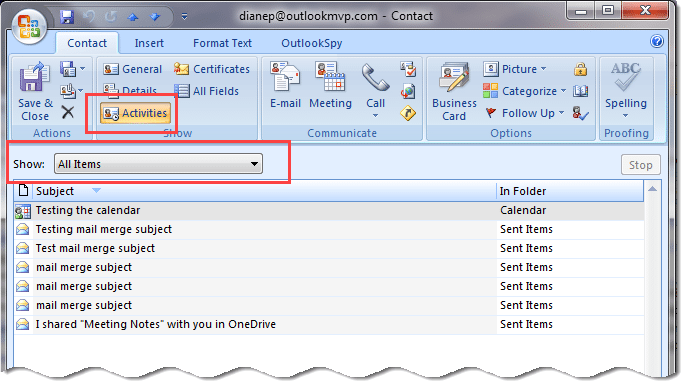Click the Stop button
The width and height of the screenshot is (685, 386).
pyautogui.click(x=640, y=165)
